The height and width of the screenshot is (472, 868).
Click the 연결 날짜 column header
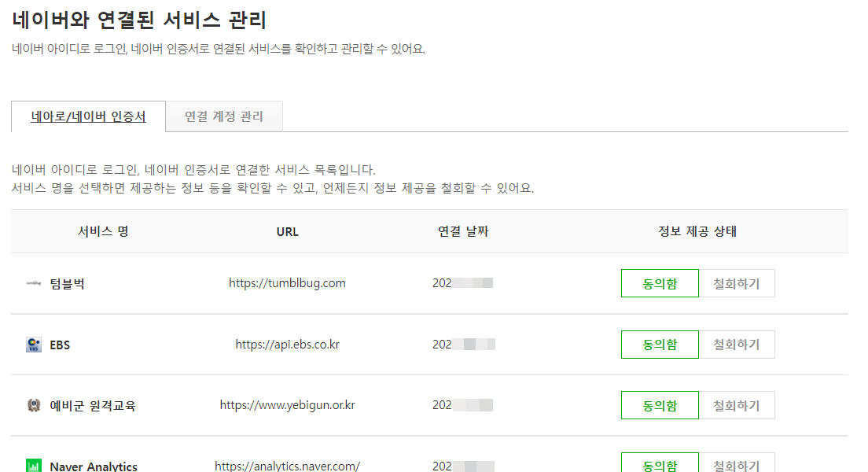pyautogui.click(x=463, y=231)
